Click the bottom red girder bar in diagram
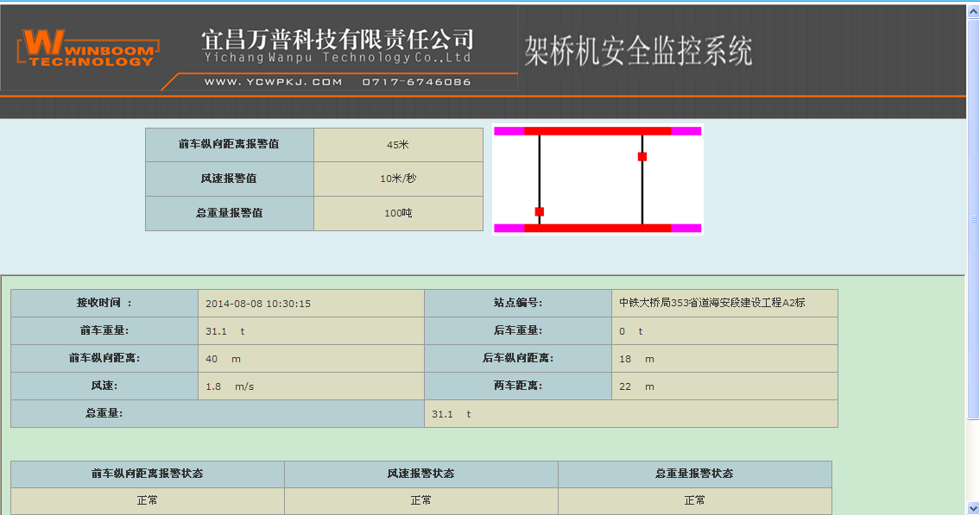The height and width of the screenshot is (515, 980). [x=597, y=228]
